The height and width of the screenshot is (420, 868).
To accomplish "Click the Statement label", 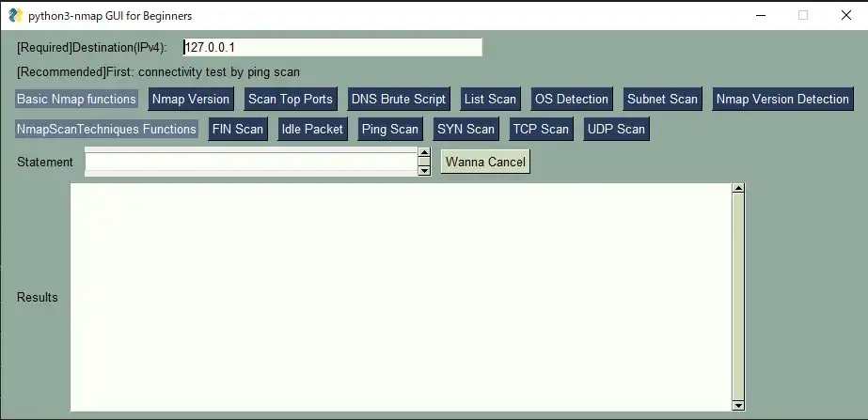I will 45,163.
